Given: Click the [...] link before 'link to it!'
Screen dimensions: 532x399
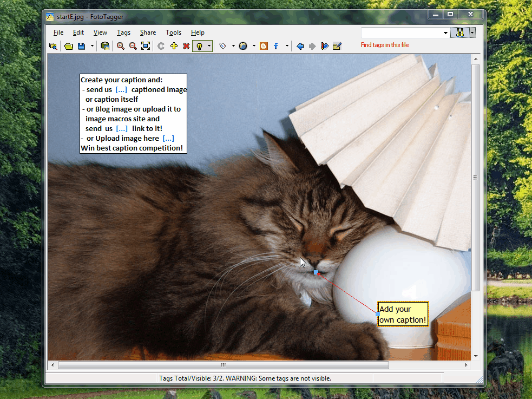Looking at the screenshot, I should [x=122, y=129].
